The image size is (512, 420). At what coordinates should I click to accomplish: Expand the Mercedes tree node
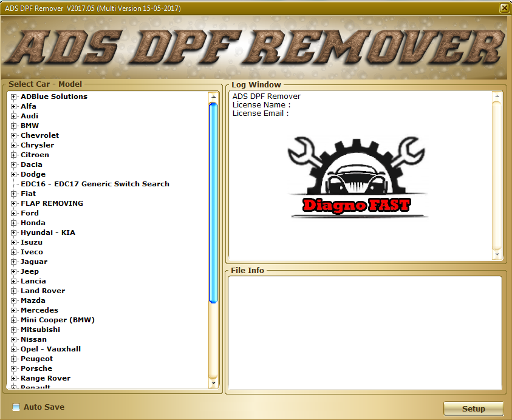(x=14, y=310)
